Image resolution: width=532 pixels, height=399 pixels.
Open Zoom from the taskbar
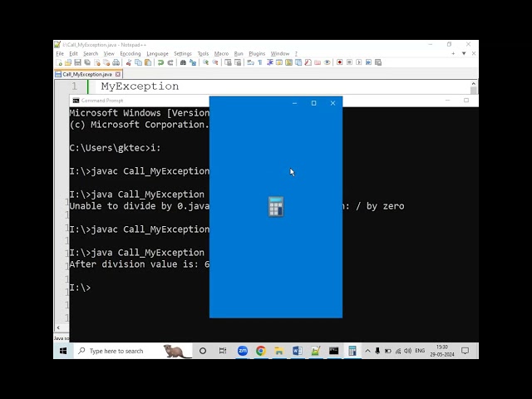pos(243,351)
